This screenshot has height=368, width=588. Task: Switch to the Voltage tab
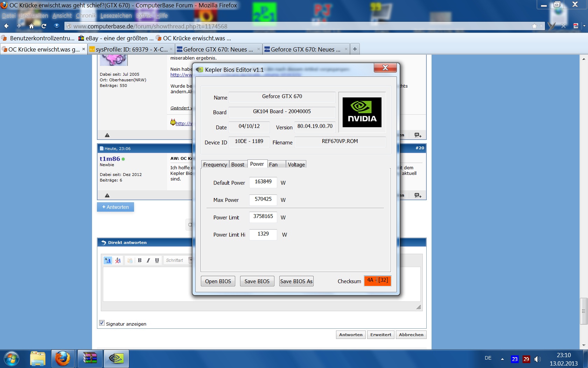(x=296, y=164)
